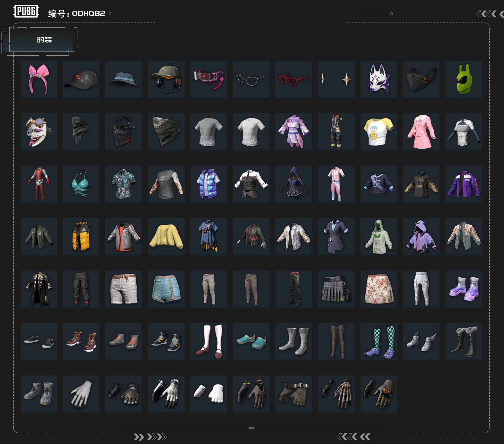Select the clown mask with goggles
This screenshot has height=444, width=504.
(39, 132)
